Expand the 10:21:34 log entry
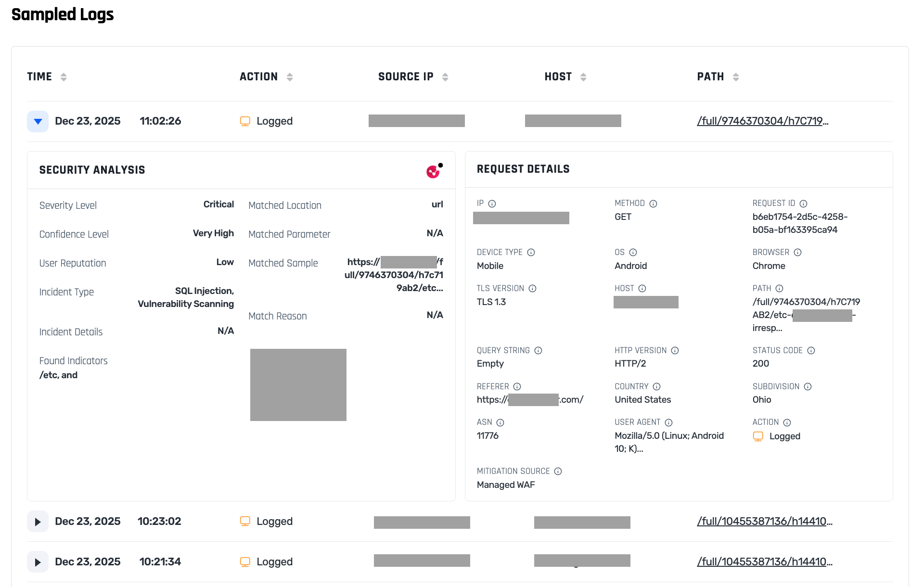This screenshot has height=587, width=924. point(38,561)
